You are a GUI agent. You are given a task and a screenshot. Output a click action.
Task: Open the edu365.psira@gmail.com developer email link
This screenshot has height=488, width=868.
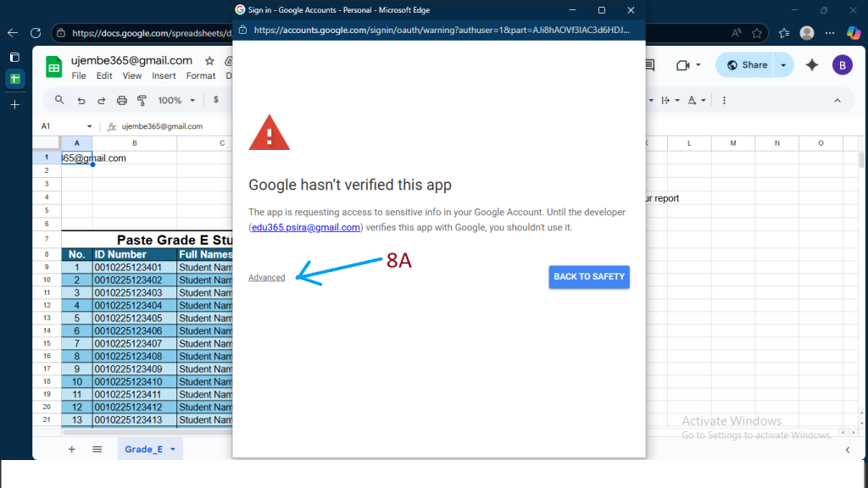(x=306, y=227)
